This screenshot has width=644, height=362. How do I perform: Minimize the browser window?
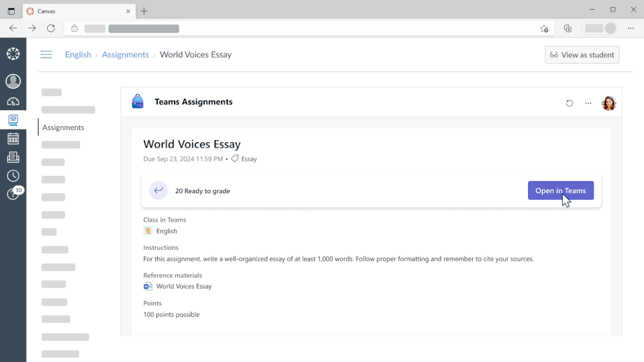click(x=592, y=10)
